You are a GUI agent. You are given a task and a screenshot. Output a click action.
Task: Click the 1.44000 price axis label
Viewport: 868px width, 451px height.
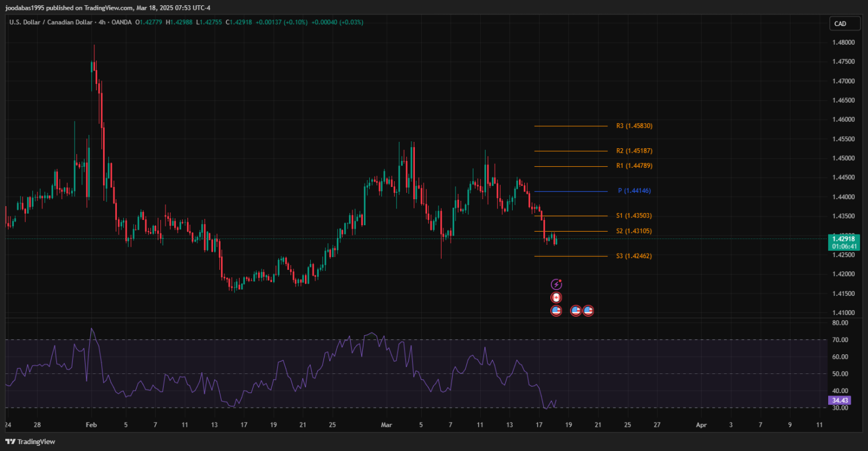click(x=844, y=197)
